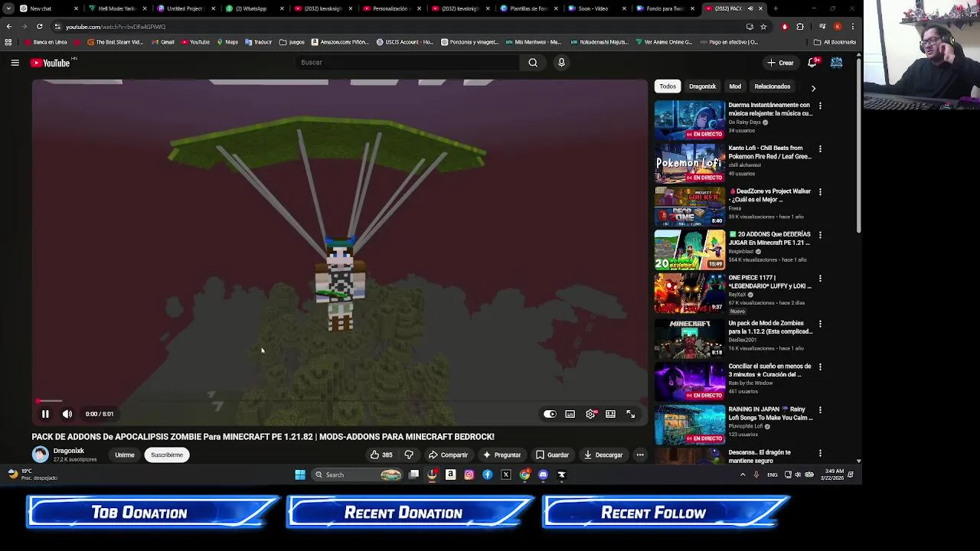Open Google Chrome taskbar icon
Viewport: 980px width, 551px height.
(524, 474)
